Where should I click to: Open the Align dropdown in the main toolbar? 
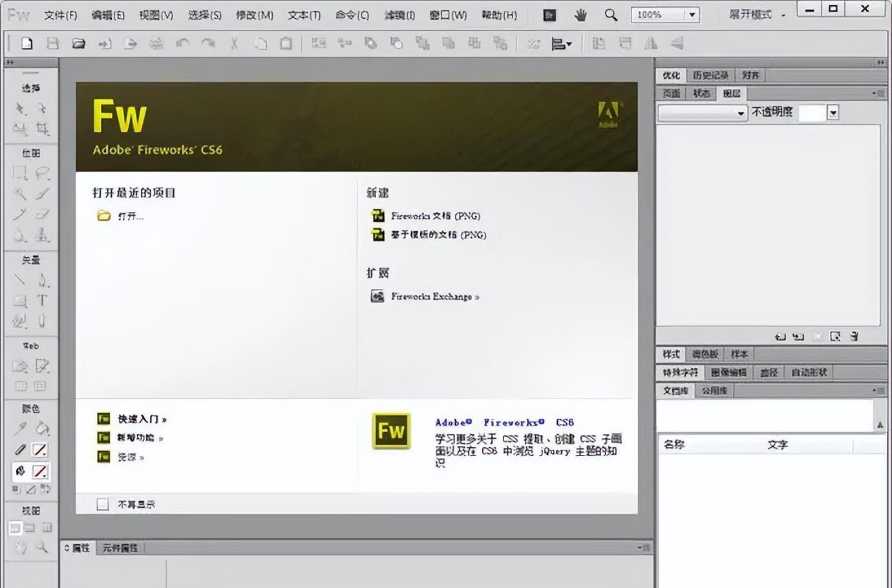tap(561, 44)
